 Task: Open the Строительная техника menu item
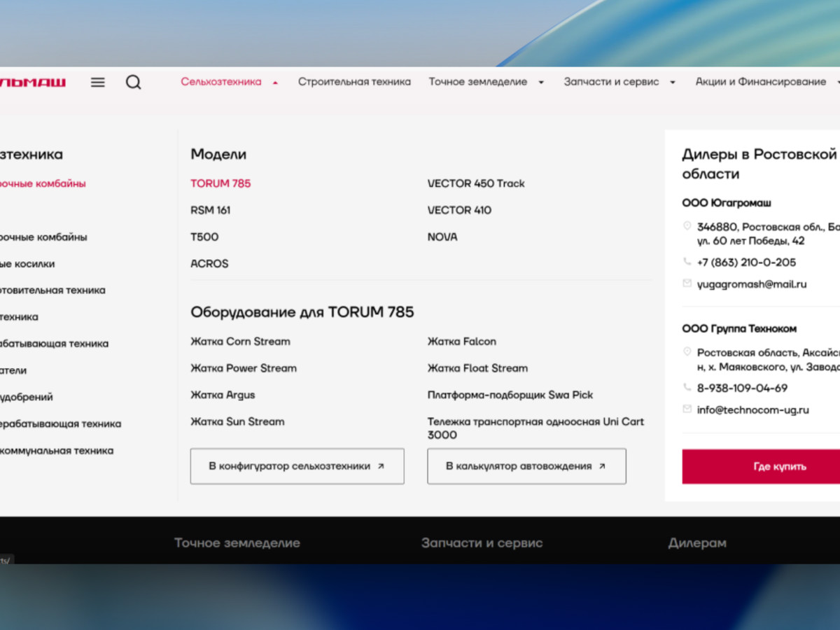point(354,82)
